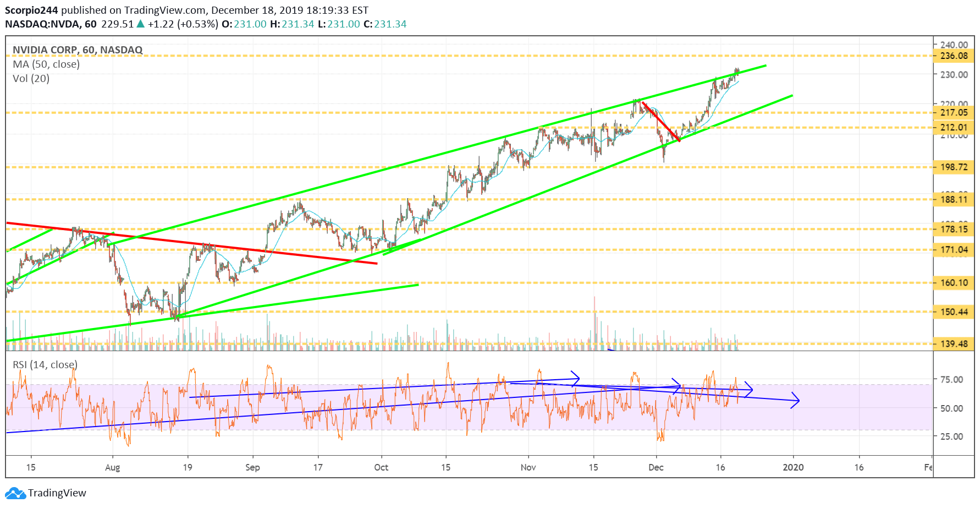The width and height of the screenshot is (980, 508).
Task: Click the 198.72 price level label
Action: [954, 167]
